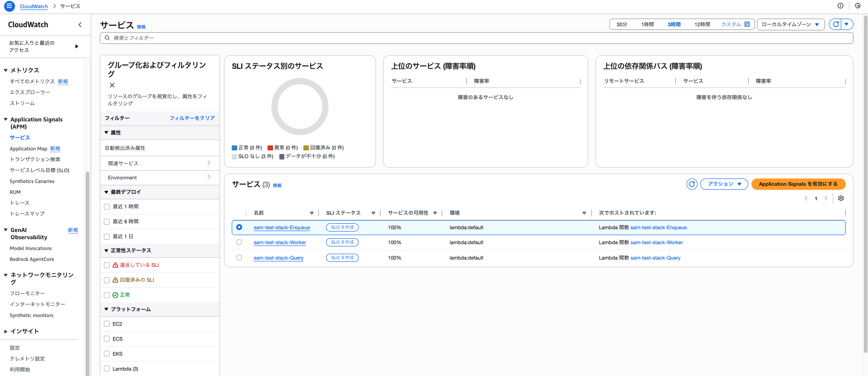Viewport: 868px width, 376px height.
Task: Go to previous page arrow in services table
Action: click(x=806, y=198)
